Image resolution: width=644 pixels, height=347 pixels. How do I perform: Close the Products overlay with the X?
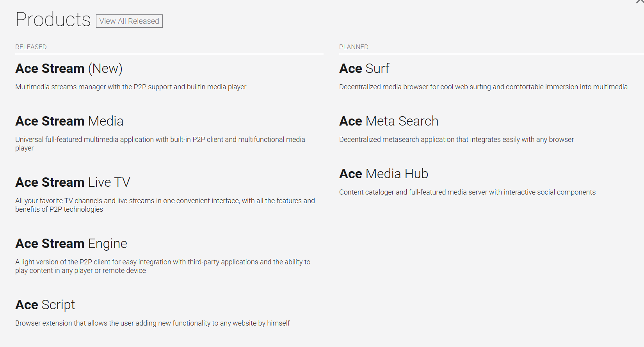(640, 2)
